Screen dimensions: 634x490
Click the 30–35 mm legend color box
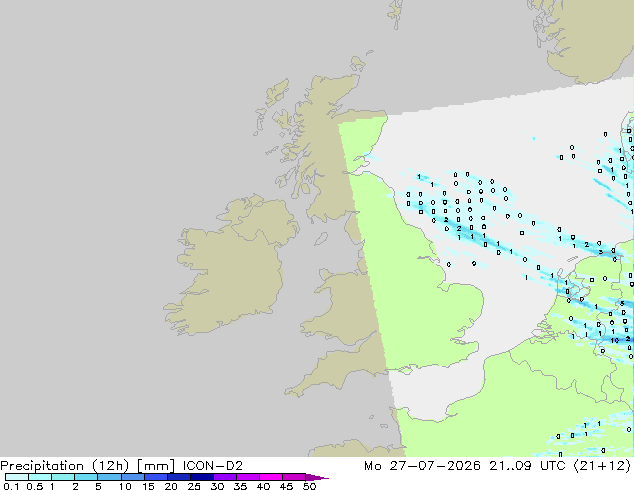(x=225, y=477)
